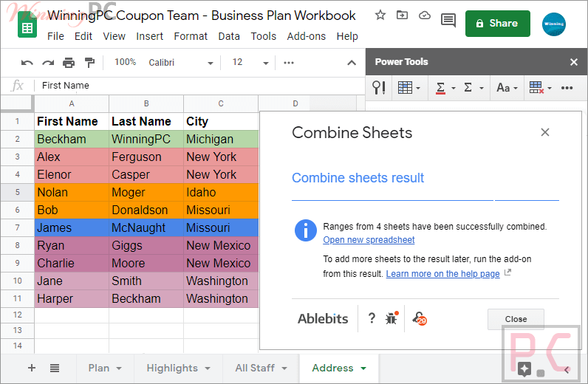Show the all sheets list
This screenshot has height=384, width=588.
coord(55,368)
